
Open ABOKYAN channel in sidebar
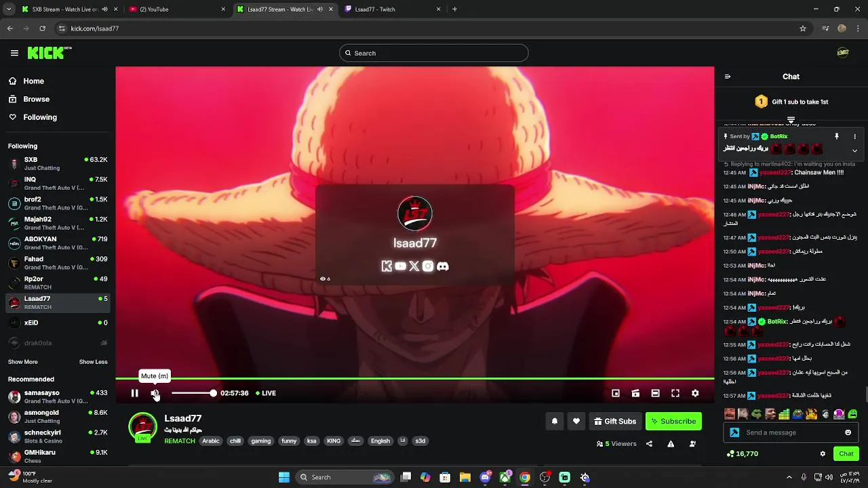58,243
